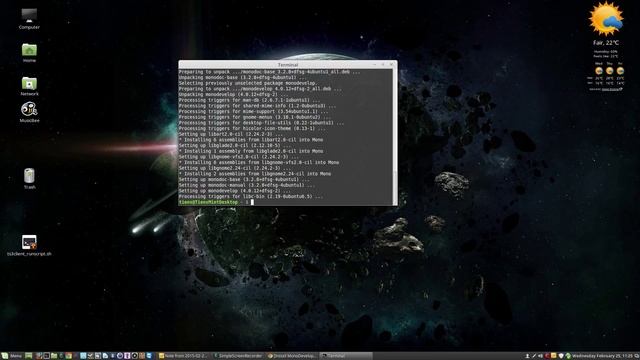
Task: Click the dark blue media launcher in the panel
Action: pyautogui.click(x=112, y=356)
